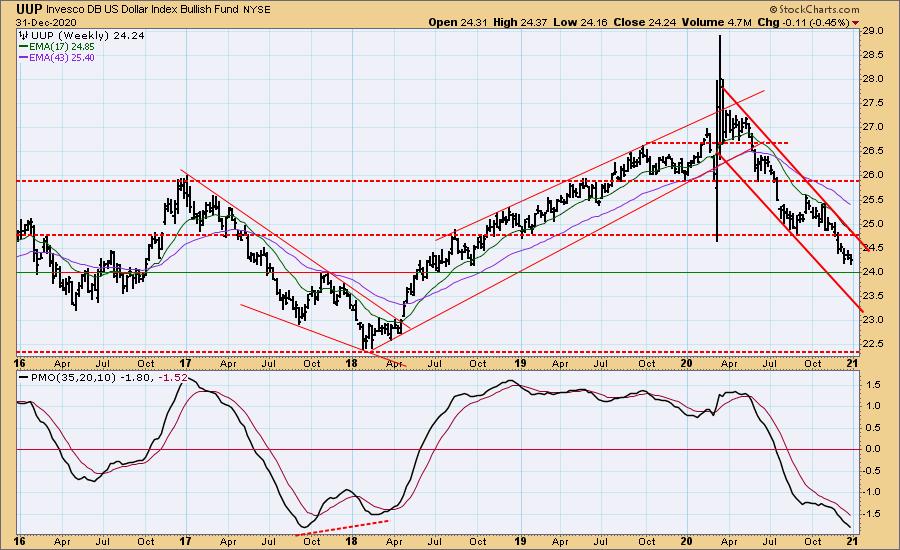Click the green EMA(17) legend line marker
Viewport: 900px width, 550px height.
24,47
